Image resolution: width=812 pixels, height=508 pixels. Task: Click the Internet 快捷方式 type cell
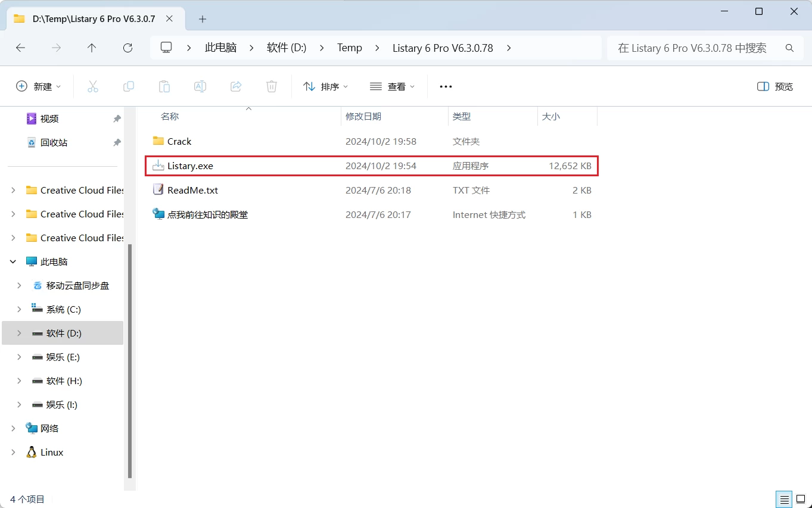point(489,214)
